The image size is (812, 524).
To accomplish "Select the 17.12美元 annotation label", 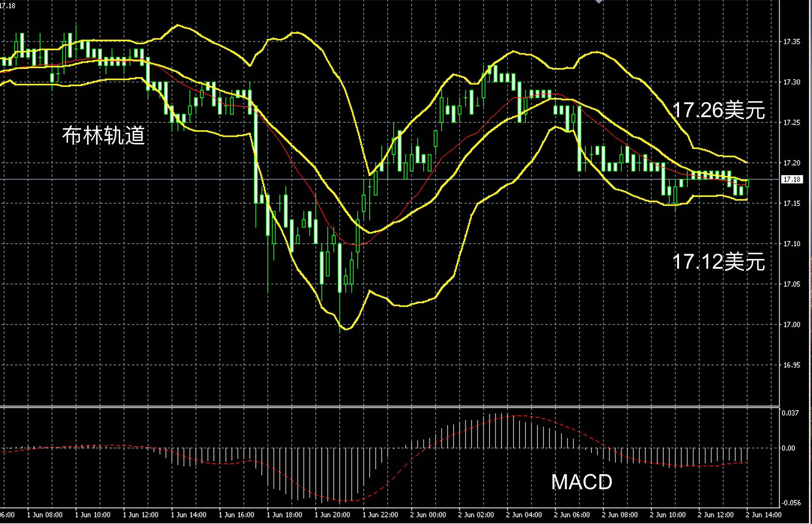I will [719, 262].
